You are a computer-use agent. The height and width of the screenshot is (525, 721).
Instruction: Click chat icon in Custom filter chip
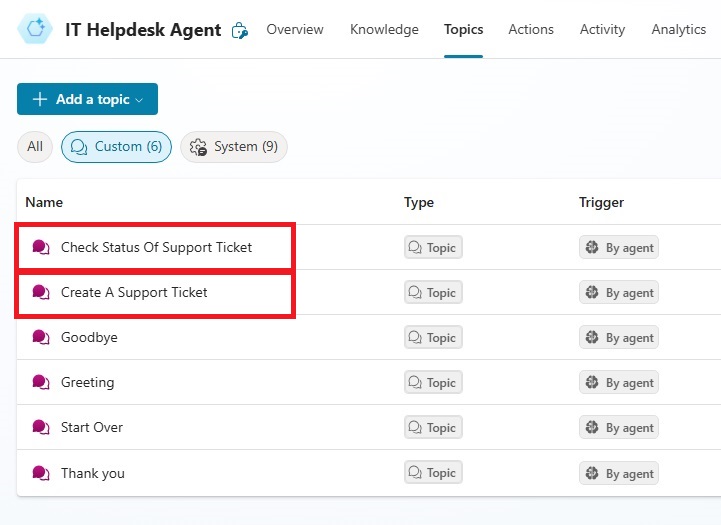point(79,147)
